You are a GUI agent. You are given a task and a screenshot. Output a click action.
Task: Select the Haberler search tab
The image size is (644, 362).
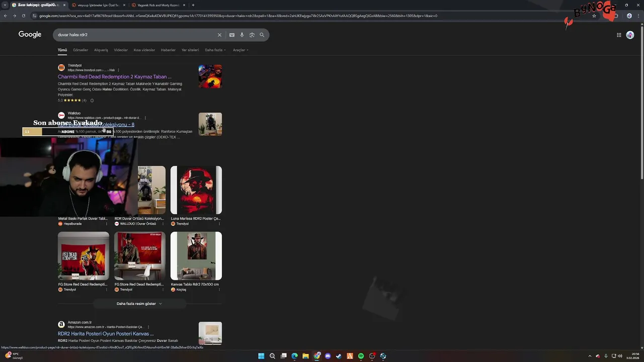coord(168,50)
